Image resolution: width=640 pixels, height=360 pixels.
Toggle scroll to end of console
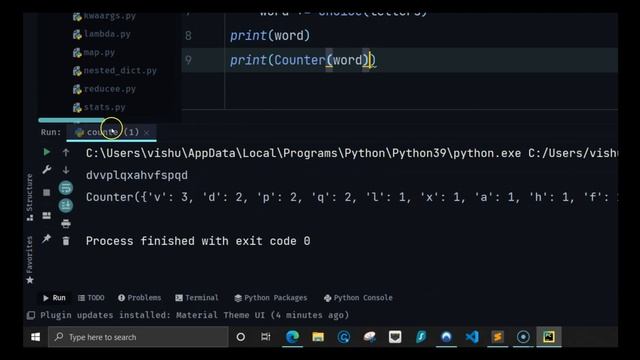tap(66, 205)
